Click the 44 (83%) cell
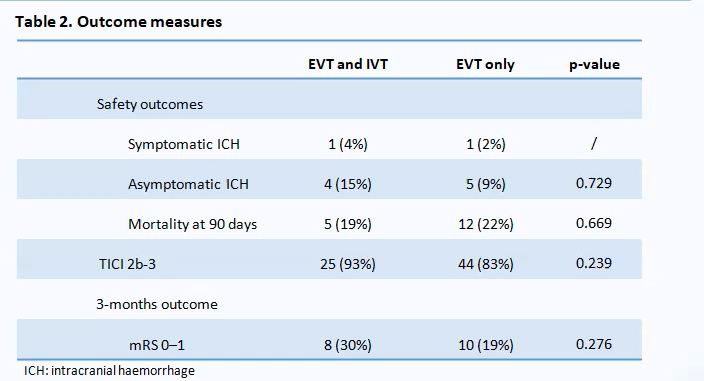The width and height of the screenshot is (704, 381). point(485,264)
